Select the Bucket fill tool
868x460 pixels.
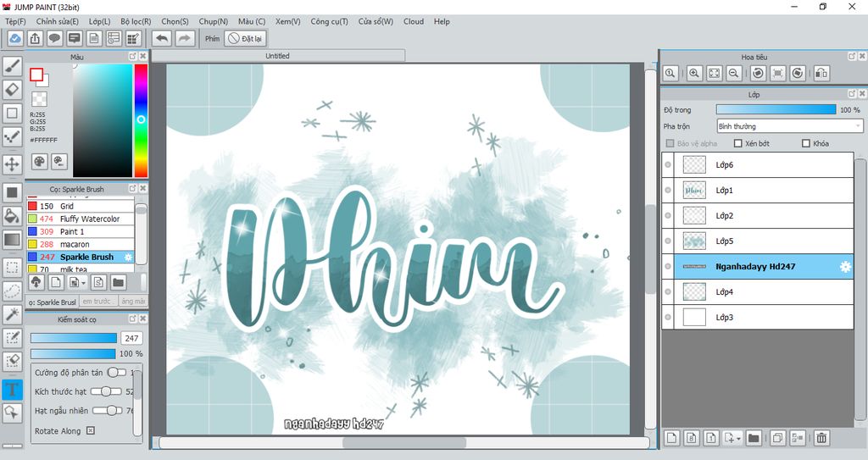click(12, 216)
